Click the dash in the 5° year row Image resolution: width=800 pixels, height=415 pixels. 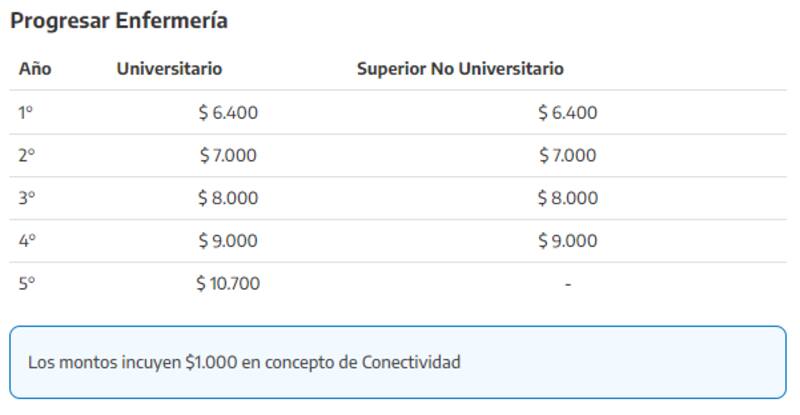pyautogui.click(x=568, y=285)
